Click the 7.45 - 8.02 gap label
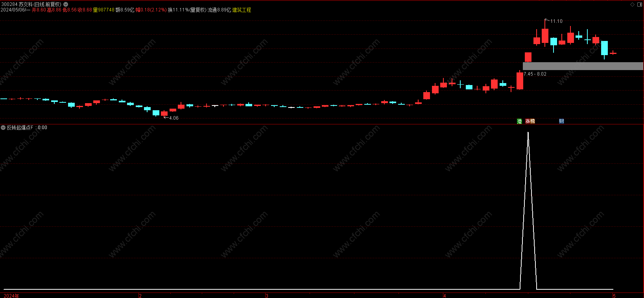 coord(535,74)
